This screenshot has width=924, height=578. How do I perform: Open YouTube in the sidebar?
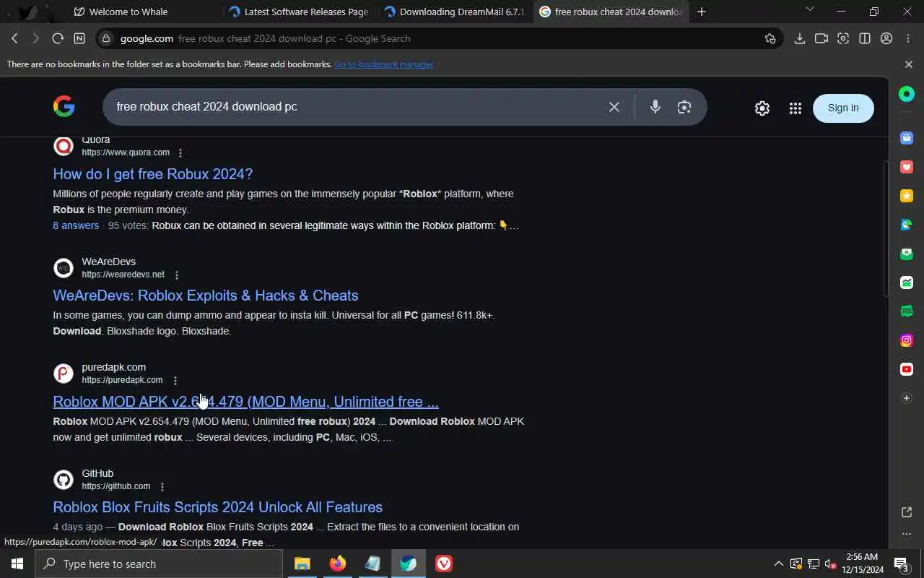(907, 369)
